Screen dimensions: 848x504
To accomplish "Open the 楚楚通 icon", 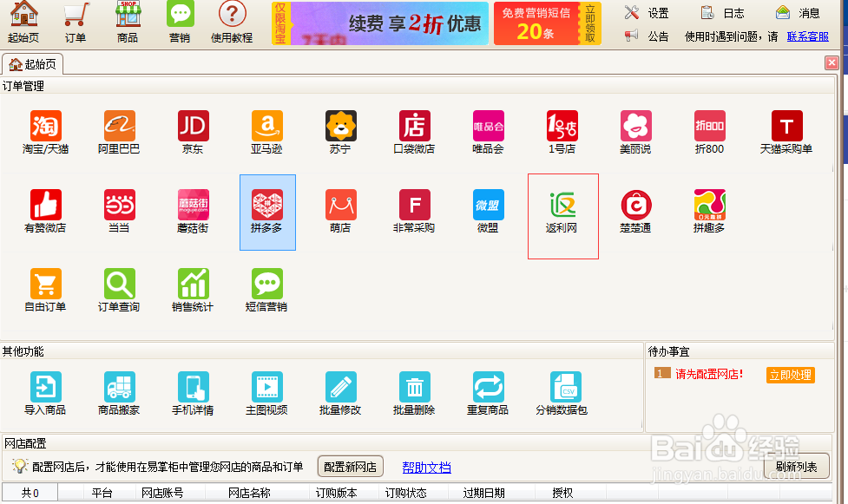I will point(635,212).
